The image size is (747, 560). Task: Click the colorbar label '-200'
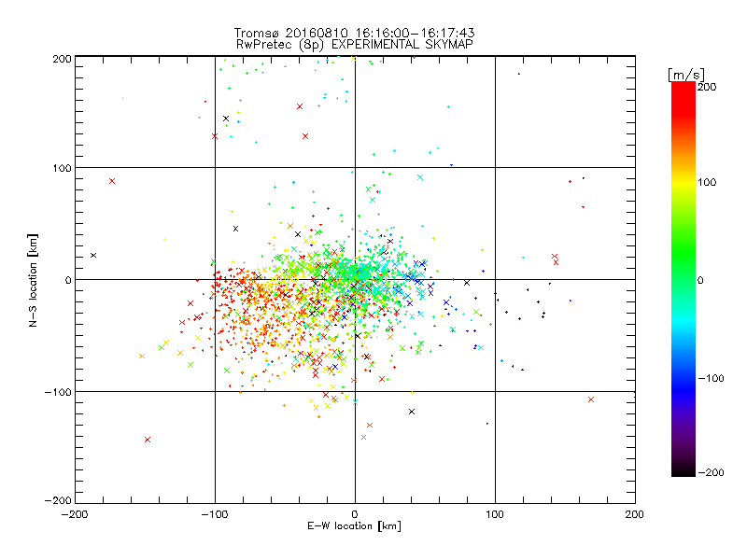[x=711, y=472]
